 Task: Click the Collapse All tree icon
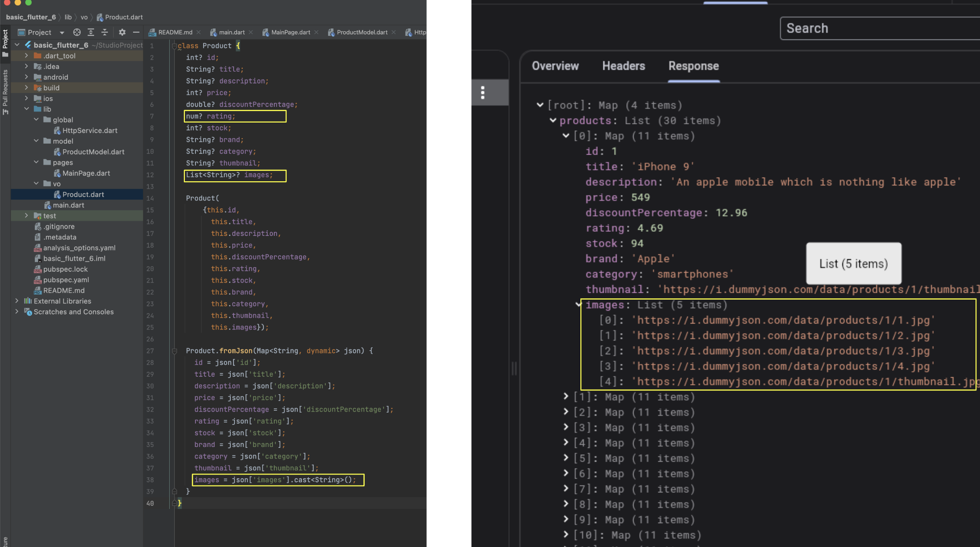pyautogui.click(x=105, y=32)
